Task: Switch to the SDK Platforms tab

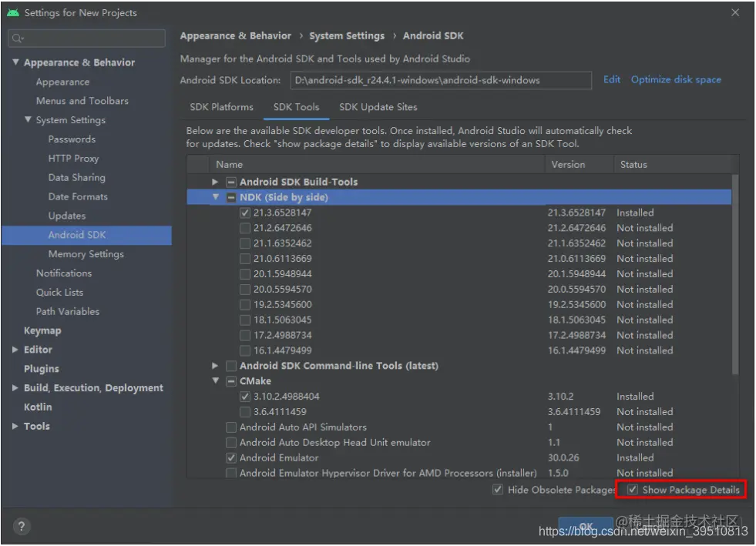Action: 221,107
